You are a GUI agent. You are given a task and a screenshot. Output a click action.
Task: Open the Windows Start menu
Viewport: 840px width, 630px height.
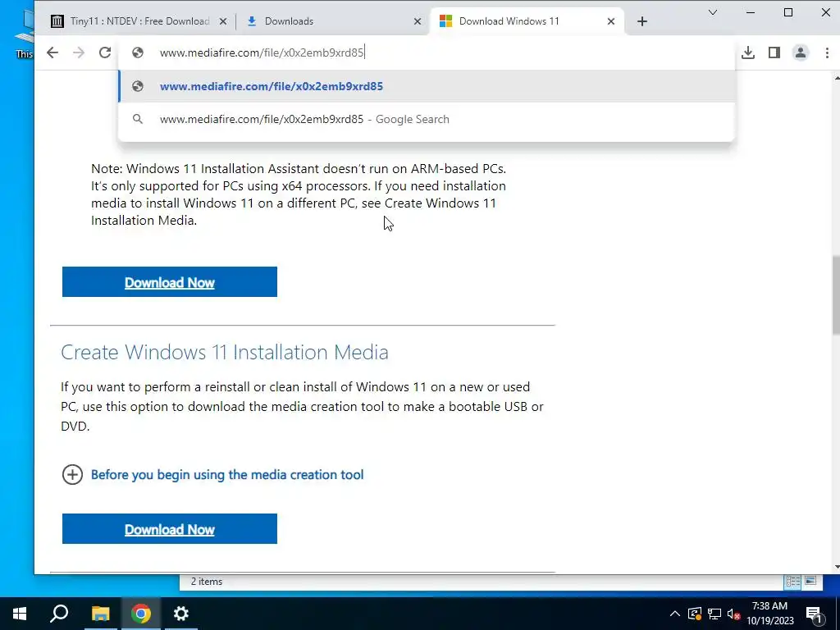20,614
